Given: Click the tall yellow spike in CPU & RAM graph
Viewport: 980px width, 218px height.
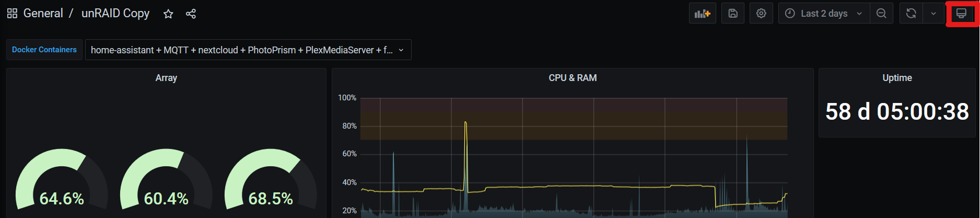Looking at the screenshot, I should (465, 157).
